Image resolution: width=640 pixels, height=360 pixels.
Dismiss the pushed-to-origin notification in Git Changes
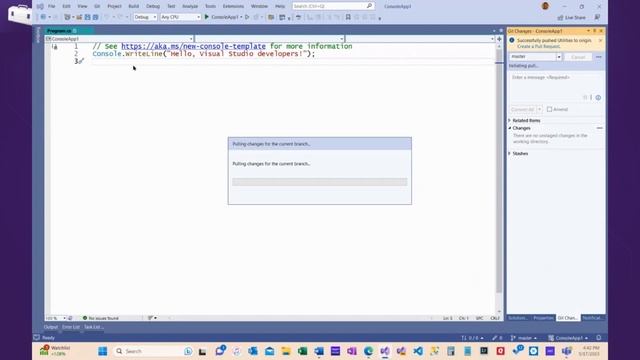[600, 40]
